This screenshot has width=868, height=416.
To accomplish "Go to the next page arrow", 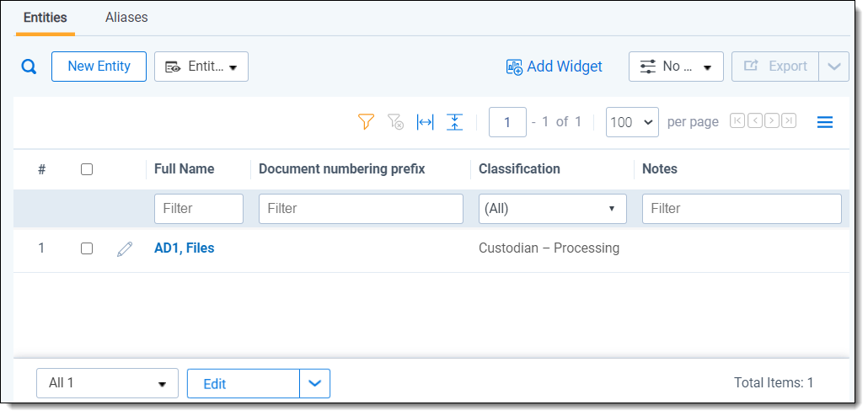I will point(771,121).
